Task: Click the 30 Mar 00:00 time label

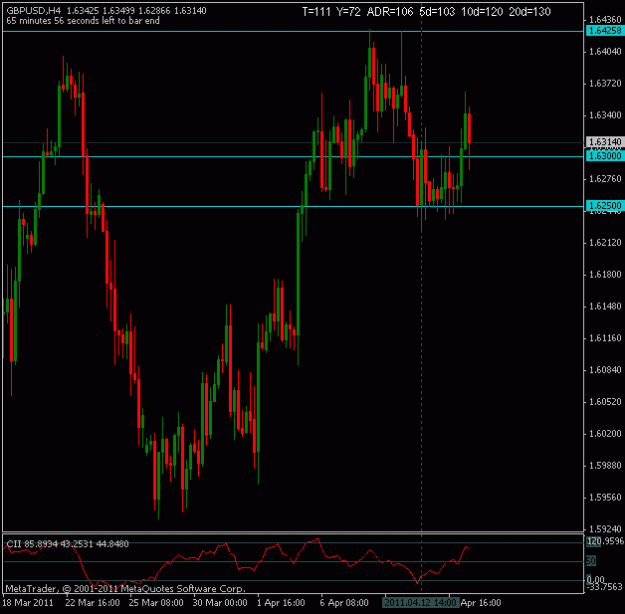Action: pyautogui.click(x=220, y=602)
